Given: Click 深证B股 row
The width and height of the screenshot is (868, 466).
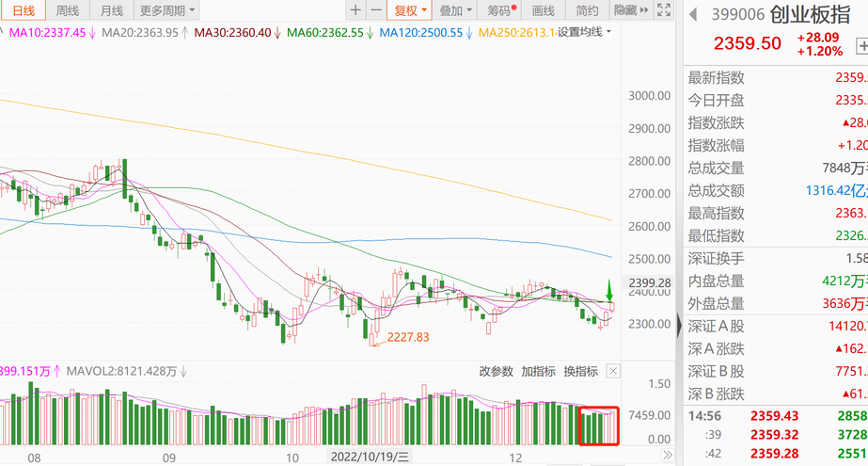Looking at the screenshot, I should click(777, 372).
